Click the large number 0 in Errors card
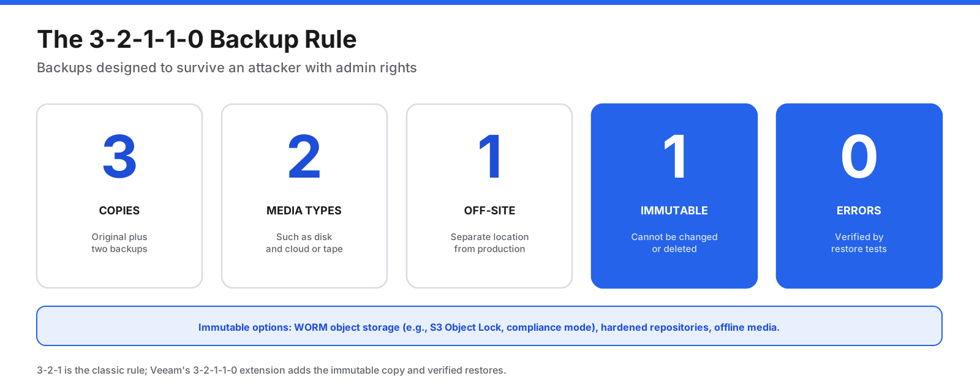 coord(859,157)
